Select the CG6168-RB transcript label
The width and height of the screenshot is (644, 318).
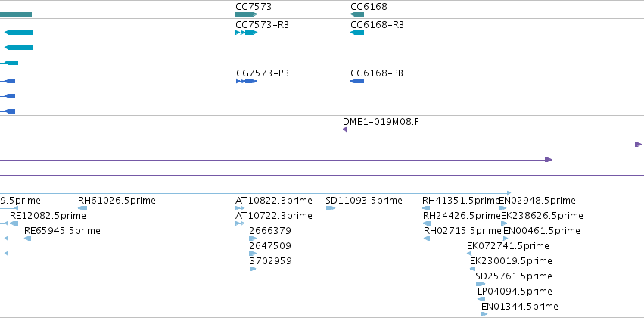coord(377,25)
